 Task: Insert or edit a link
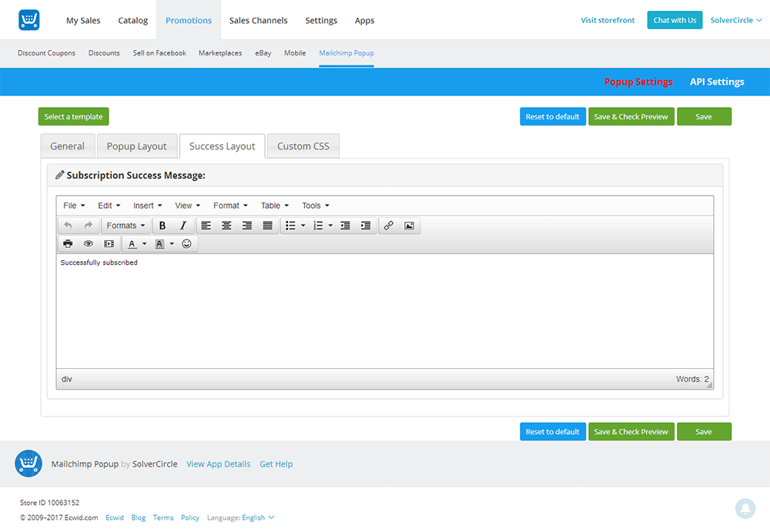[388, 226]
